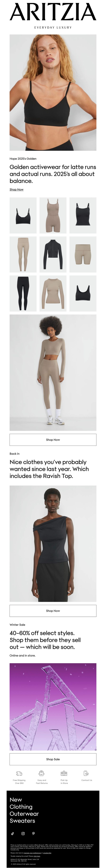Click the Aritzia logo at top
The image size is (106, 868).
pos(53,12)
